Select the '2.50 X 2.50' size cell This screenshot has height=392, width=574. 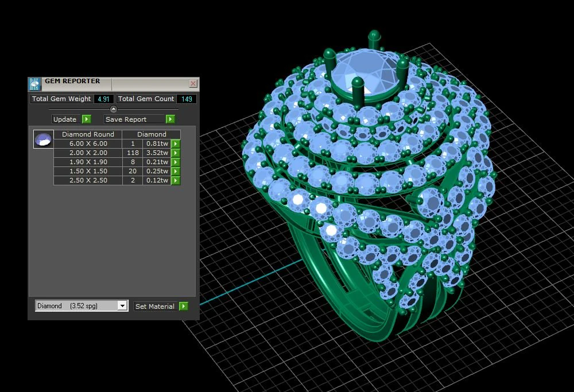(x=88, y=180)
